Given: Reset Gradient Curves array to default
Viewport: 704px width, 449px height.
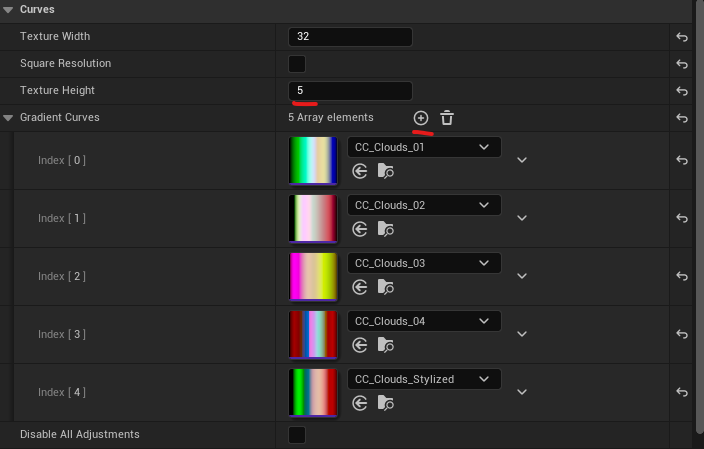Looking at the screenshot, I should pos(682,118).
